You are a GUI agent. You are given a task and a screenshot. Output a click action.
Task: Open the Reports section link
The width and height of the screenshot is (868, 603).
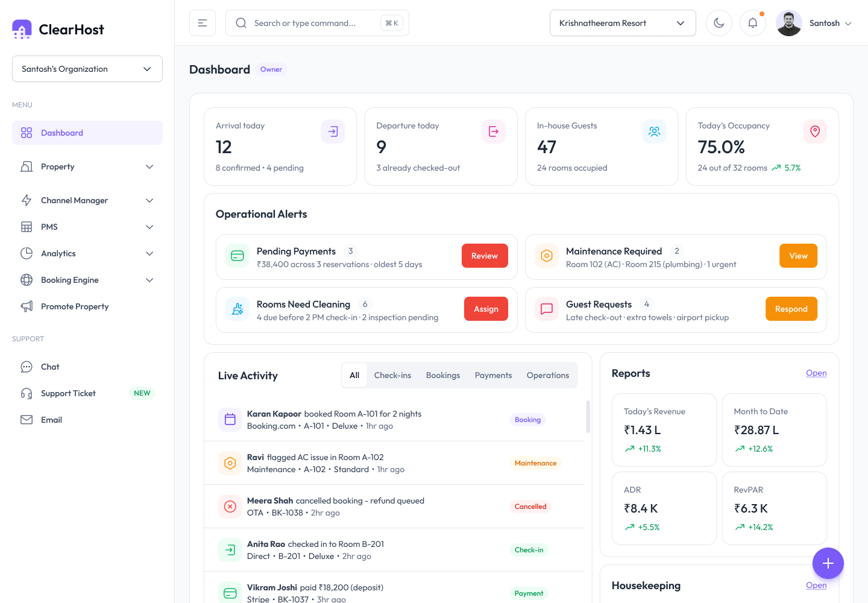pos(816,373)
